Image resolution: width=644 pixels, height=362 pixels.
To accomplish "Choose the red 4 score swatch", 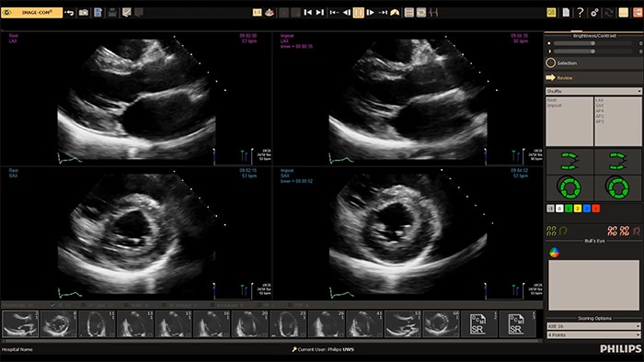I will tap(595, 209).
